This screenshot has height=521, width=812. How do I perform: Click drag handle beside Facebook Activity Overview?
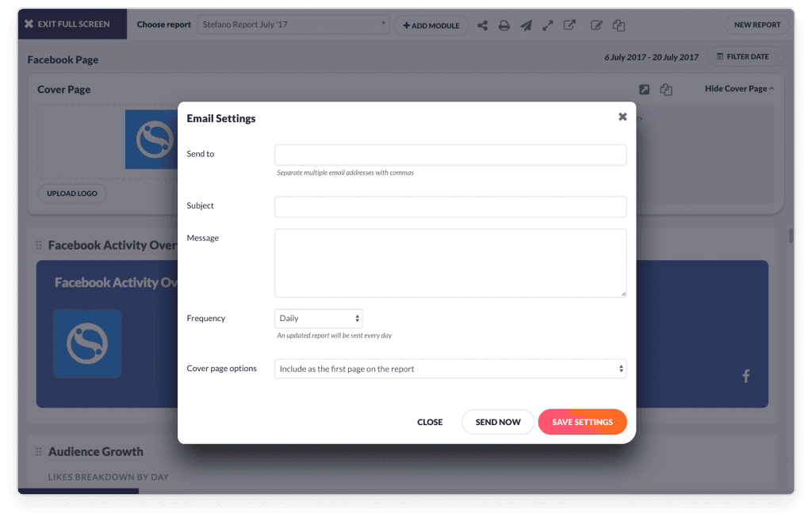39,245
